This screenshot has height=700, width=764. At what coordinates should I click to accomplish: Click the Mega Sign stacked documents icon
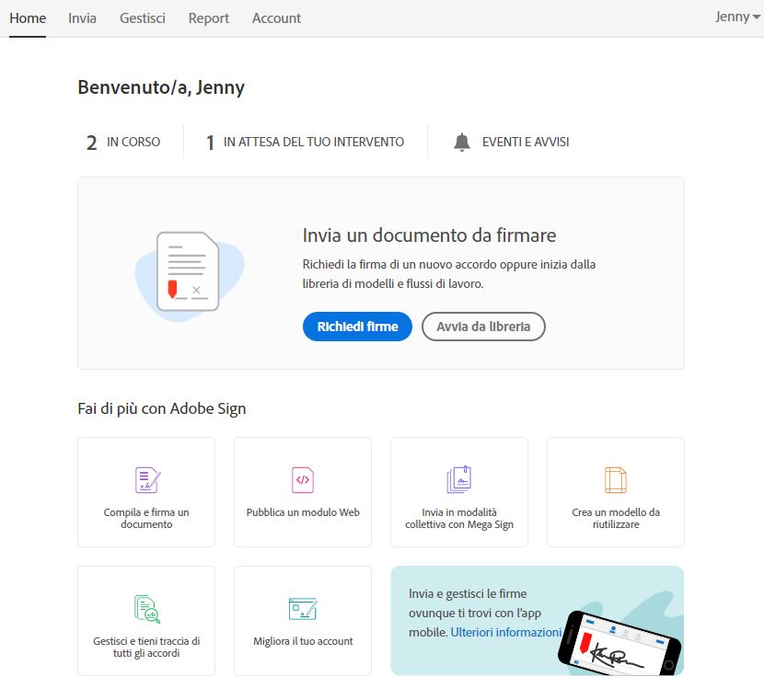click(x=459, y=479)
